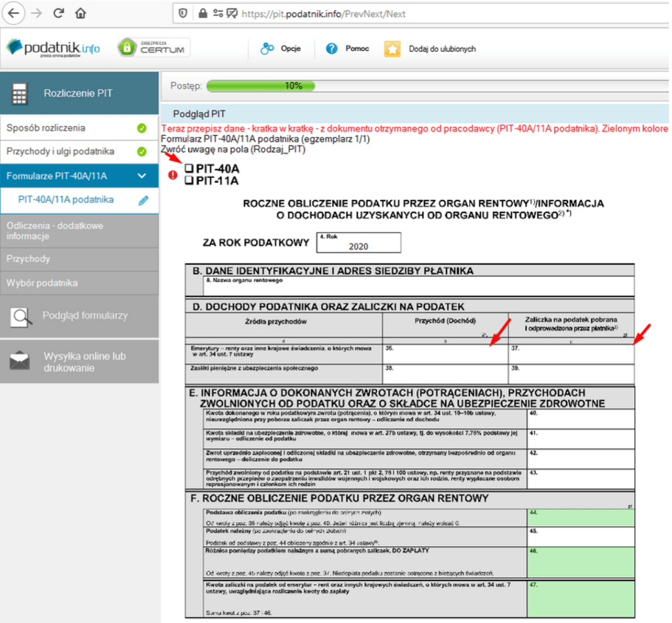Open the browser home page icon
The width and height of the screenshot is (672, 623).
[x=80, y=13]
